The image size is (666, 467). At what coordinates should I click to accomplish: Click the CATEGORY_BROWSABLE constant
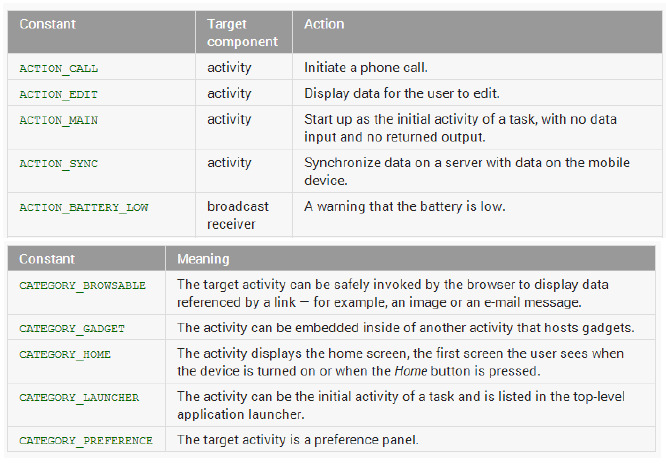click(83, 285)
